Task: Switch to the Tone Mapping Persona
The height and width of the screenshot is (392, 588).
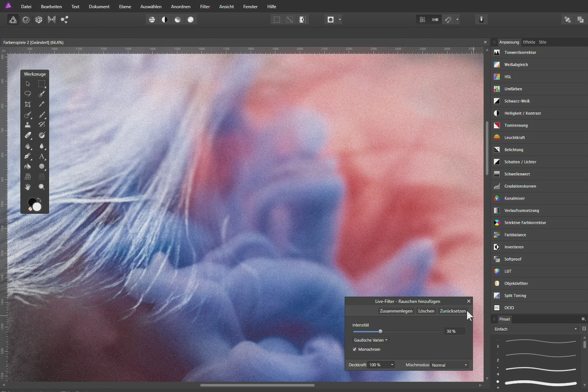Action: pos(51,20)
